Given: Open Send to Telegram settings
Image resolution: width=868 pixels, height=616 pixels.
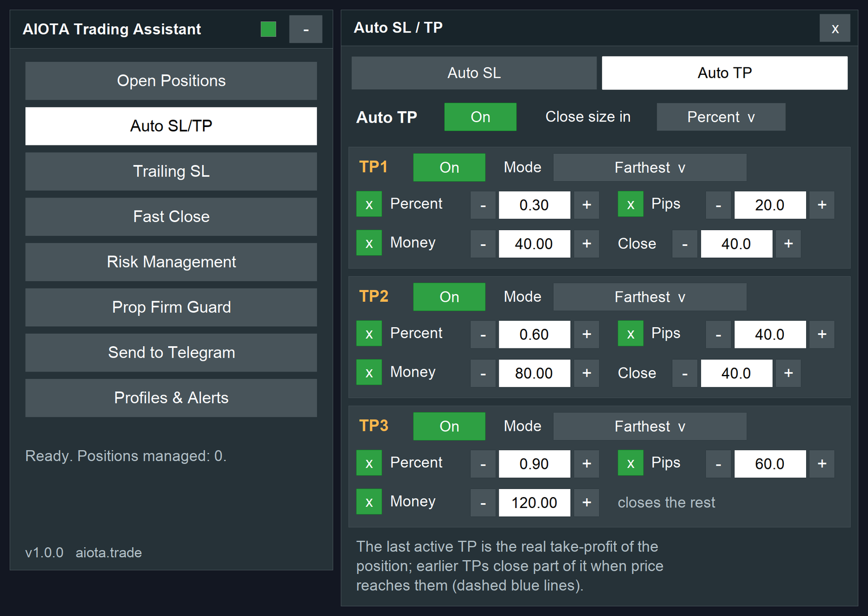Looking at the screenshot, I should coord(171,353).
